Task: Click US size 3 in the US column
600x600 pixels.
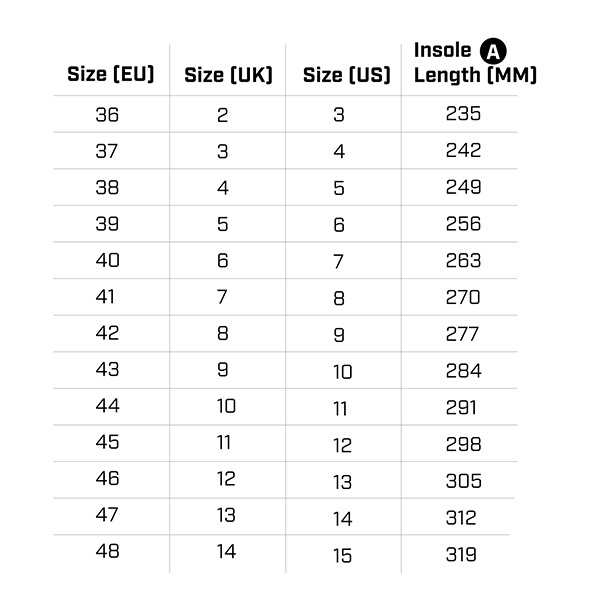Action: [339, 115]
